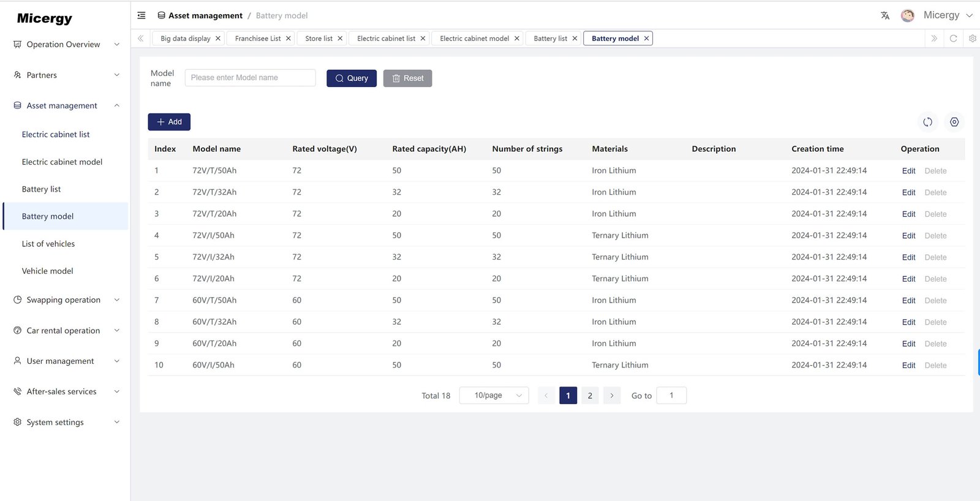Screen dimensions: 980x501
Task: Switch to the Electric cabinet model tab
Action: click(x=474, y=39)
